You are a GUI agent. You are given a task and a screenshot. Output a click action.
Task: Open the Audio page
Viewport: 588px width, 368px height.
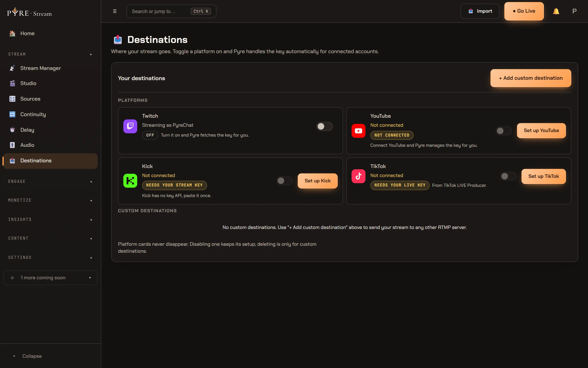[50, 145]
